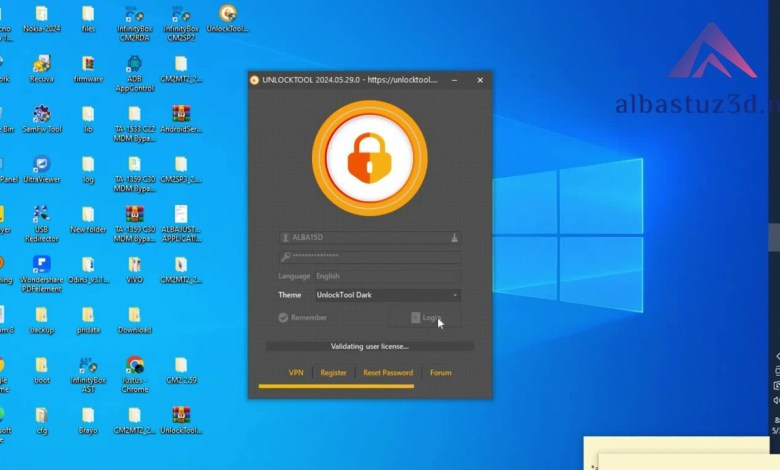Open the New folder desktop icon
This screenshot has width=780, height=470.
tap(88, 220)
